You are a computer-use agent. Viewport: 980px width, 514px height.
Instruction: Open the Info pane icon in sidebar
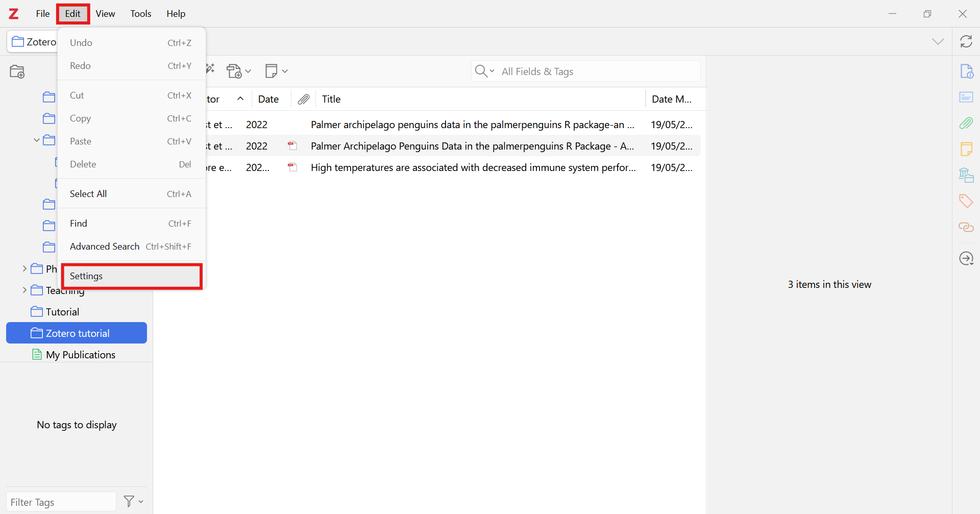pos(966,71)
